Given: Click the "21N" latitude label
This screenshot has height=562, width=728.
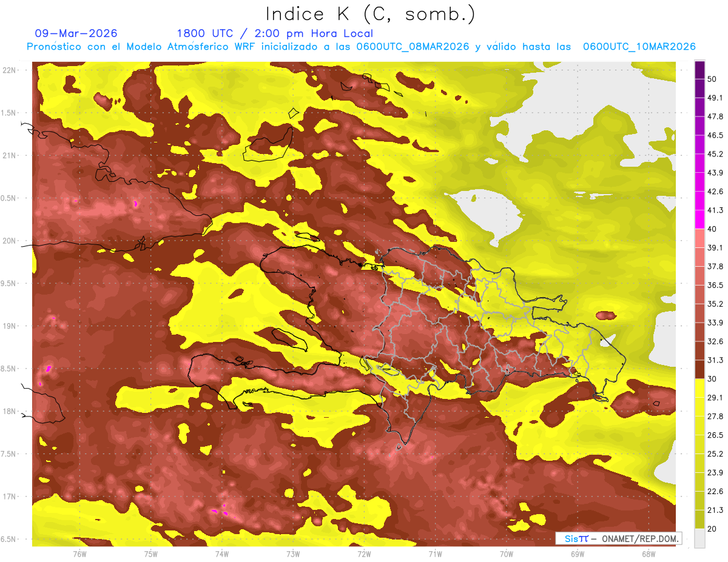Looking at the screenshot, I should [9, 155].
